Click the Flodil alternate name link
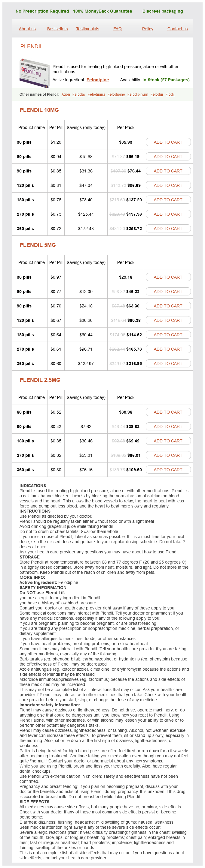The height and width of the screenshot is (868, 205). (170, 94)
